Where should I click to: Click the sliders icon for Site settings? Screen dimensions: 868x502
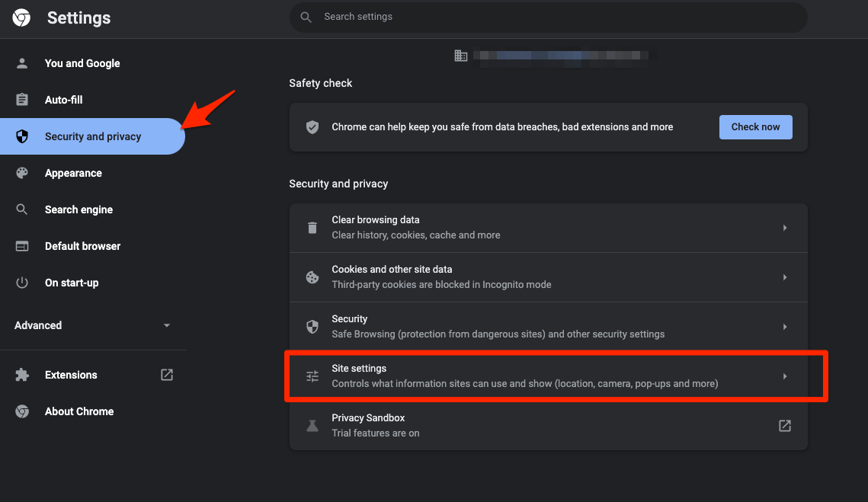pos(312,376)
